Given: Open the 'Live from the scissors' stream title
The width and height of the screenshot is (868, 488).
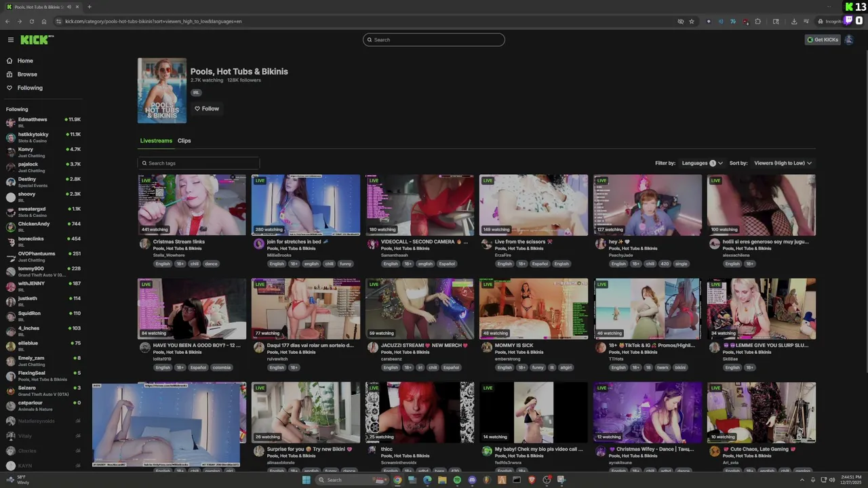Looking at the screenshot, I should (524, 242).
